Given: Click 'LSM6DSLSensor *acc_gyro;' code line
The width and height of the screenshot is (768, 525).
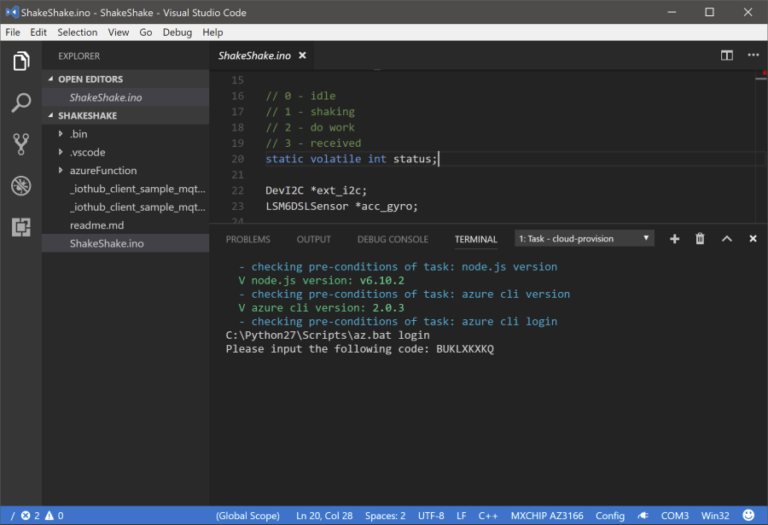Looking at the screenshot, I should click(x=342, y=206).
